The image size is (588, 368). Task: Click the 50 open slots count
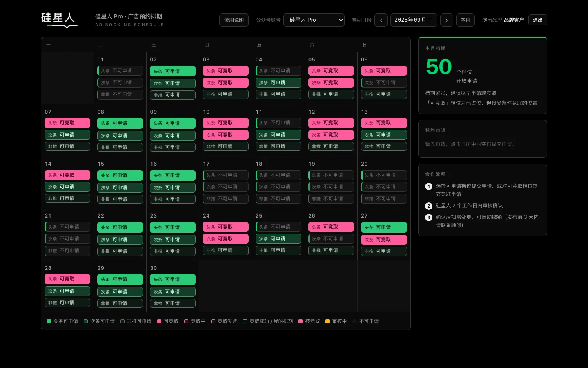[x=439, y=67]
